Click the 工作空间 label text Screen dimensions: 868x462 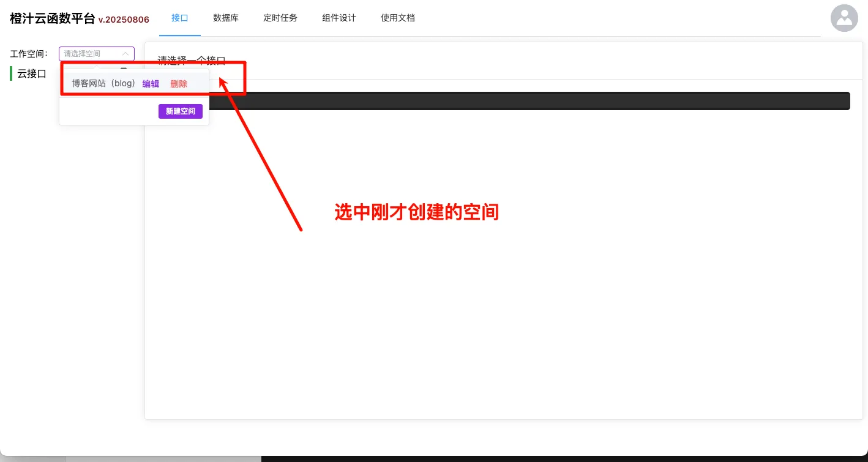coord(29,54)
